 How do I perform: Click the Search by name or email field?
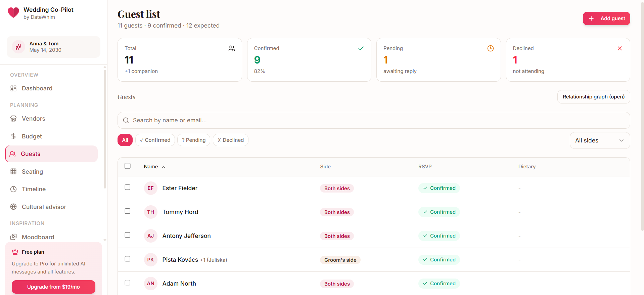tap(374, 120)
